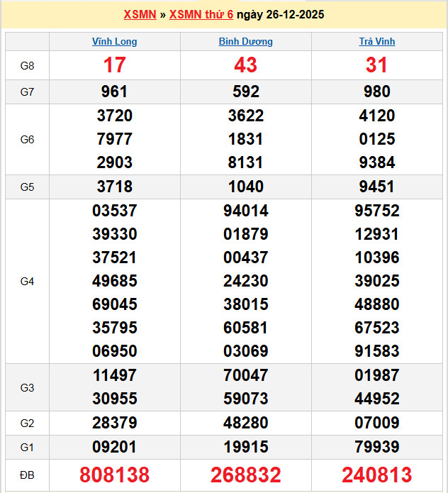This screenshot has width=448, height=493.
Task: Click the G1 number 79939
Action: [377, 448]
